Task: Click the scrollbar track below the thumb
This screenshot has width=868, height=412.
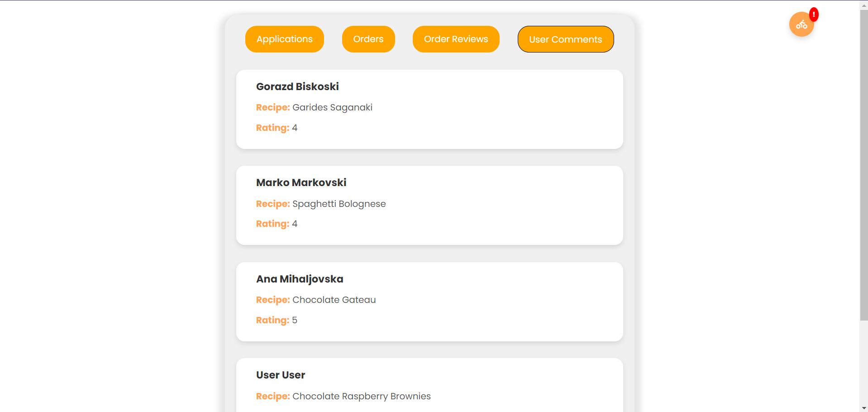Action: click(863, 362)
